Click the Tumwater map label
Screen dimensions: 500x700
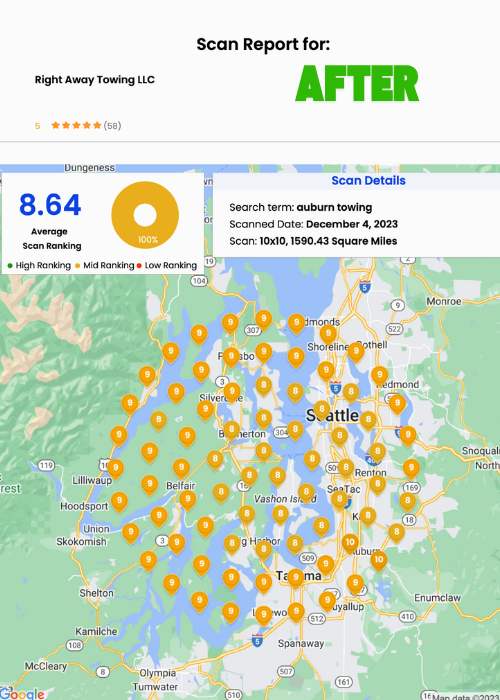155,687
